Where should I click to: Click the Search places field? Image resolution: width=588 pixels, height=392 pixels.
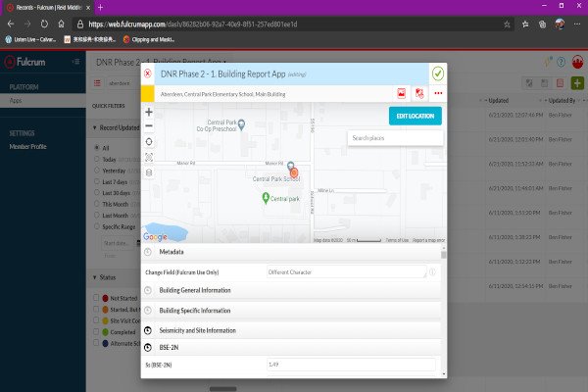coord(395,138)
